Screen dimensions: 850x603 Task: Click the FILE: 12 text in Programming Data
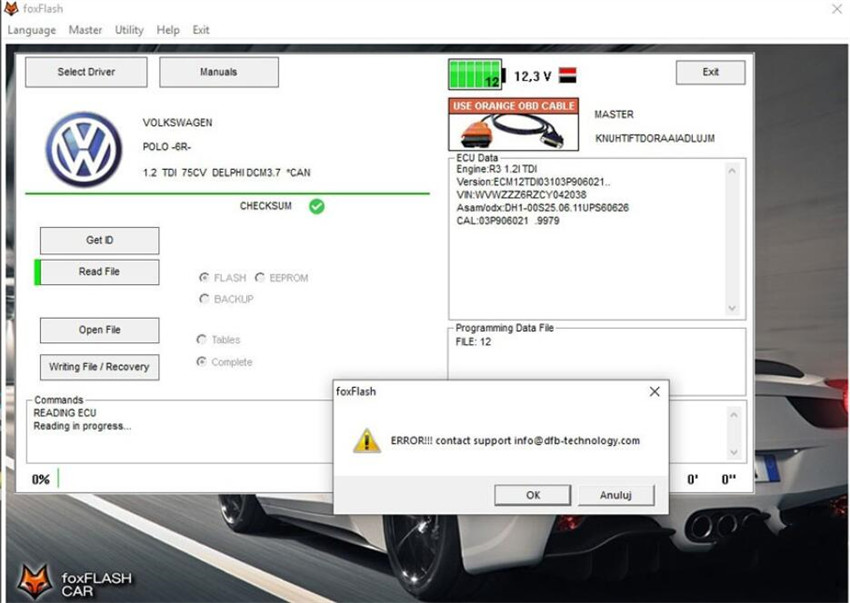coord(473,342)
